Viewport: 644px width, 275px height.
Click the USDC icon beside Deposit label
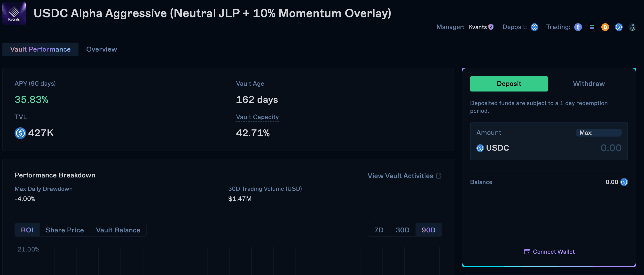pos(534,27)
